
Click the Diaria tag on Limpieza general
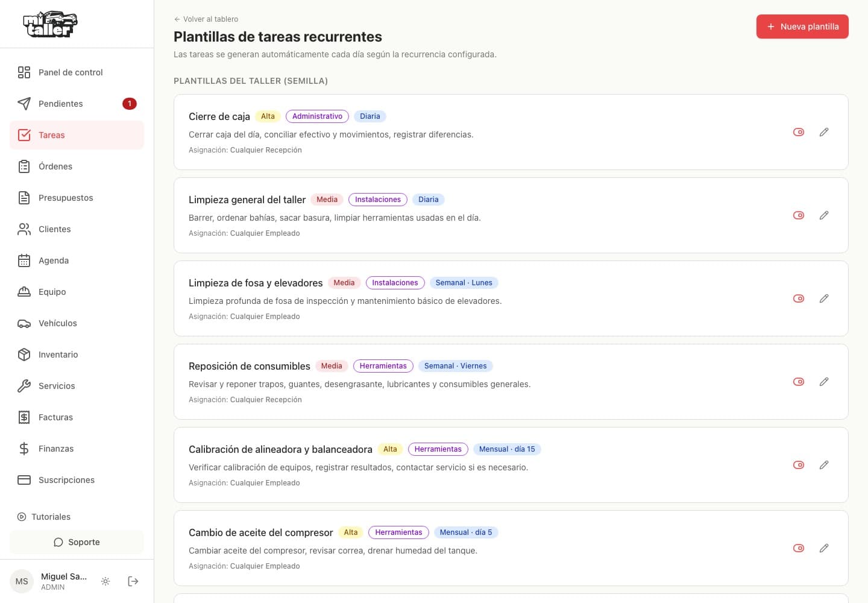click(429, 200)
